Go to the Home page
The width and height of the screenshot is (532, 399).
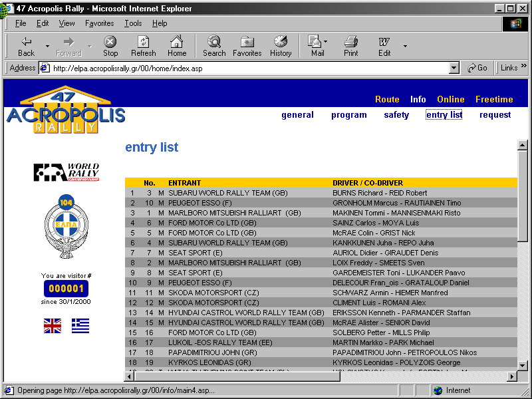(177, 47)
